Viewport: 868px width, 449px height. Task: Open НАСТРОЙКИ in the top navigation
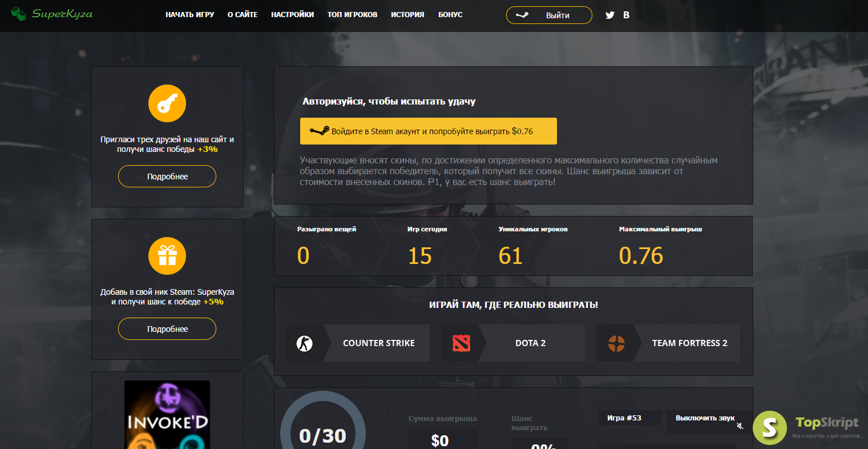(293, 15)
